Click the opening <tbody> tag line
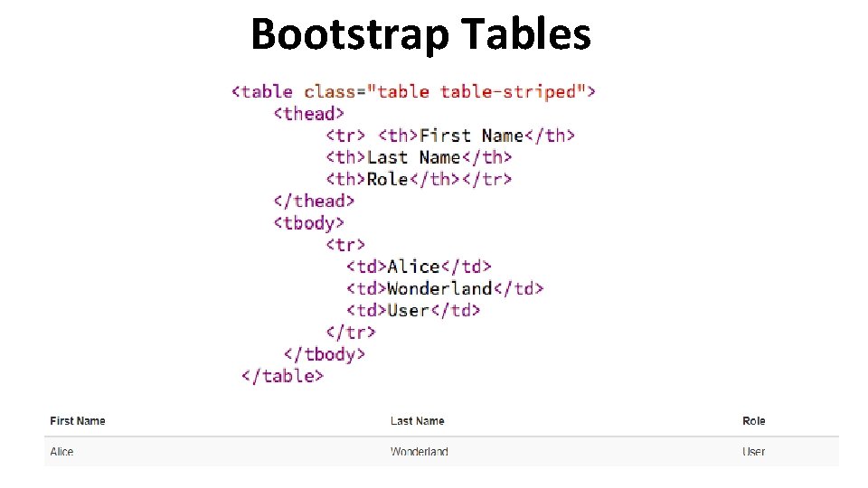Viewport: 868px width, 488px height. (x=309, y=223)
